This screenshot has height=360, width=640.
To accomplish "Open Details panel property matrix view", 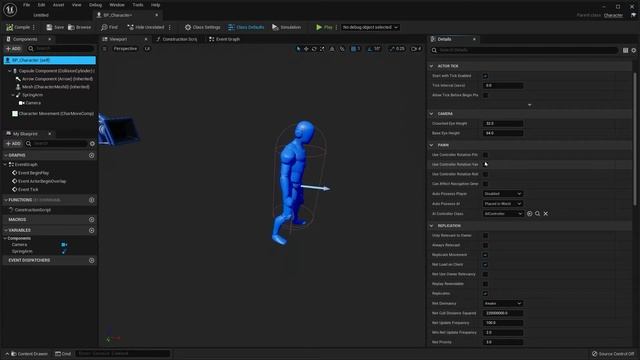I will point(625,50).
